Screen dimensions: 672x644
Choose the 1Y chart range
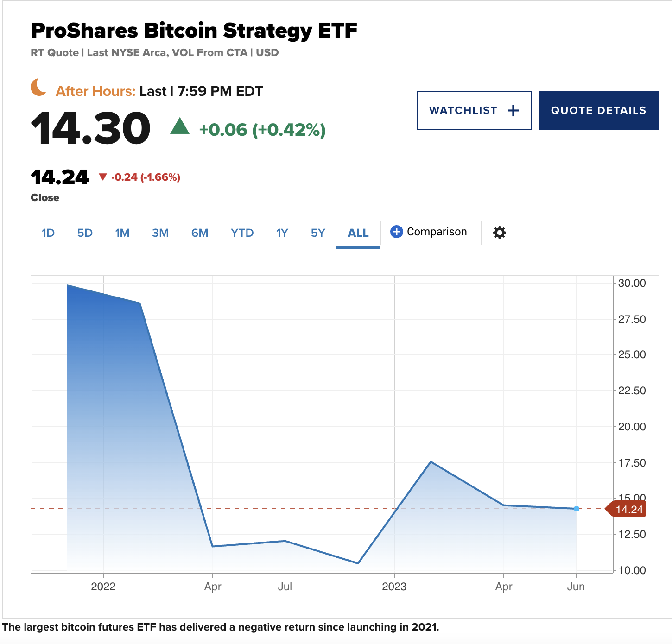282,233
